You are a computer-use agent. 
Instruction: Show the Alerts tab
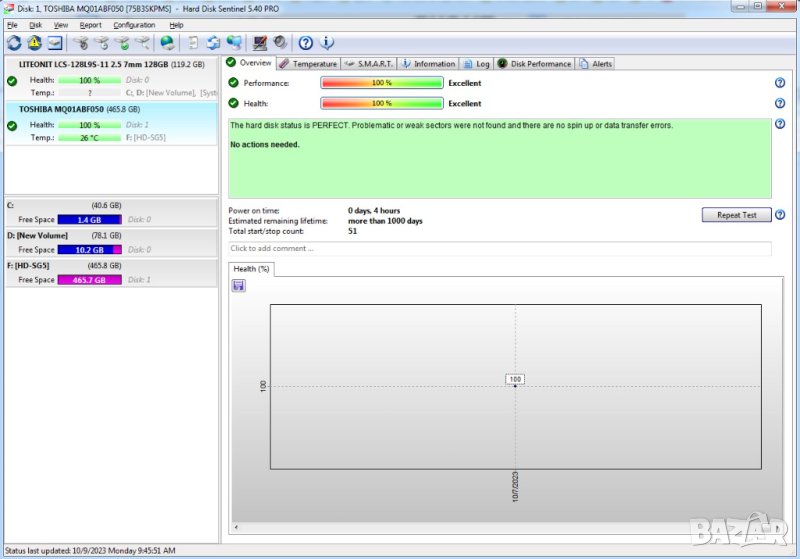[596, 64]
